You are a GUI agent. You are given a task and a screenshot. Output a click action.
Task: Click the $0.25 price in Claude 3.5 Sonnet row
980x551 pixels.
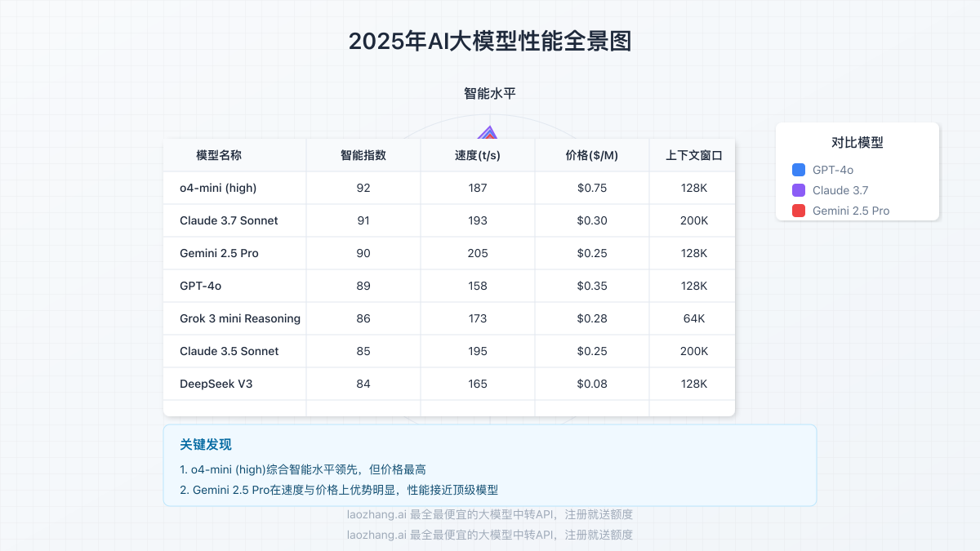click(592, 351)
